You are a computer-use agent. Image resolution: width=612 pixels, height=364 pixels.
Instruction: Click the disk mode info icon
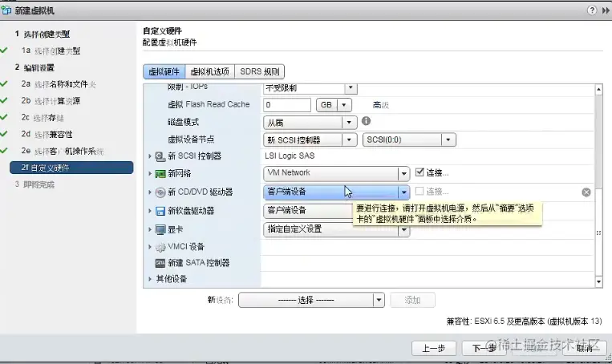pos(366,121)
